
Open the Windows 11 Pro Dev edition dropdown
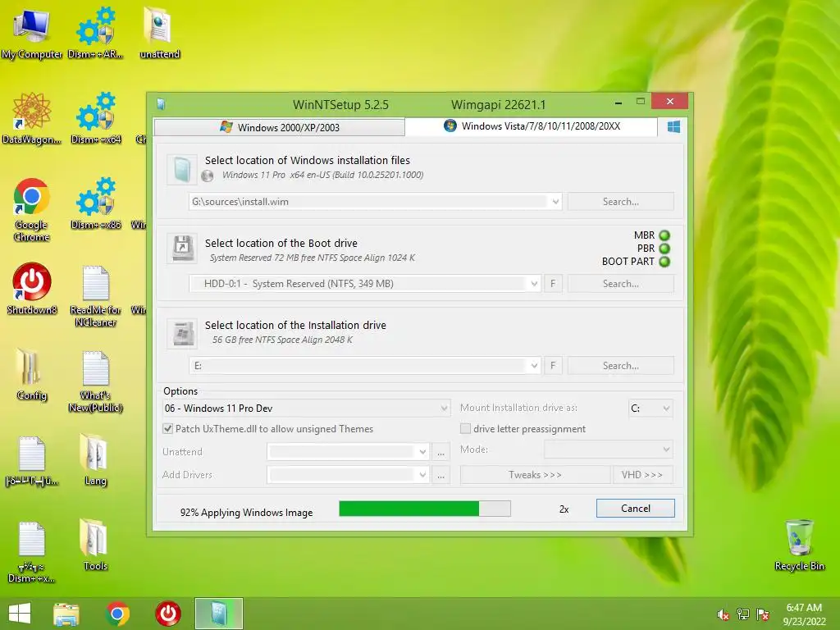point(306,409)
